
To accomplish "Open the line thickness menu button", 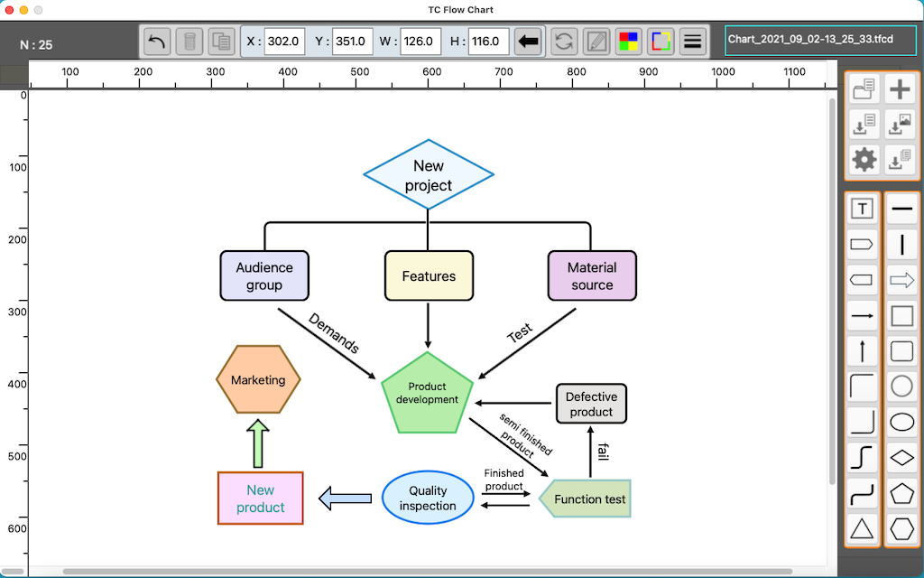I will coord(692,42).
